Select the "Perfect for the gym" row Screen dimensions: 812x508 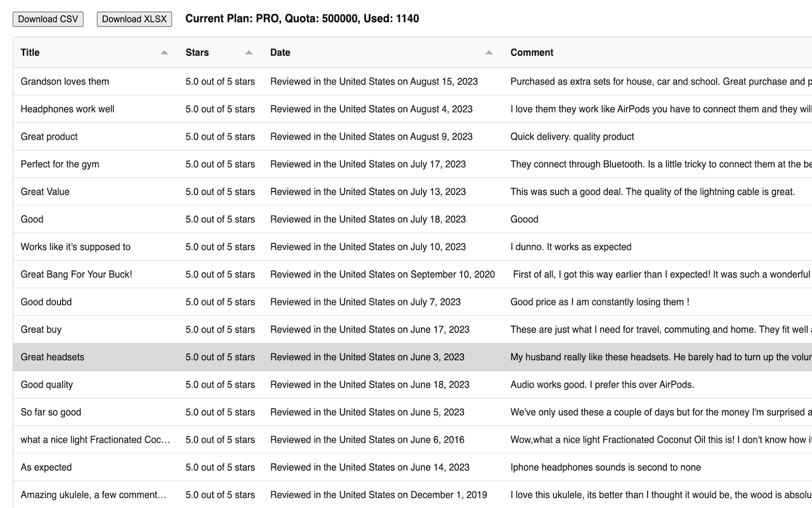coord(60,164)
